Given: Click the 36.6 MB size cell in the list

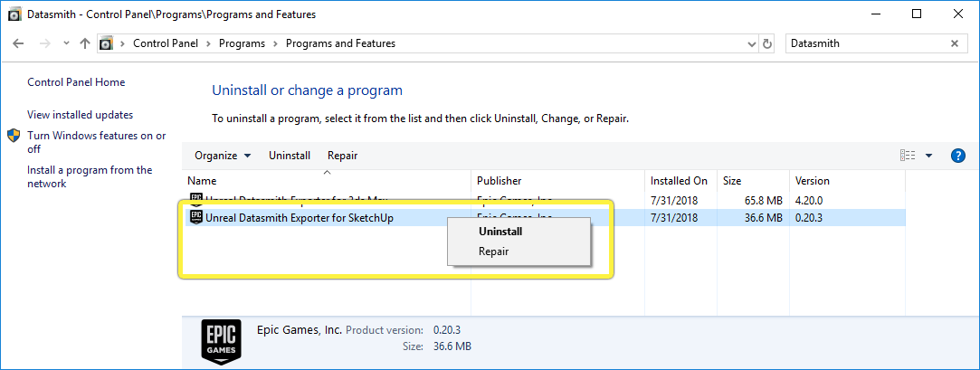Looking at the screenshot, I should 764,218.
